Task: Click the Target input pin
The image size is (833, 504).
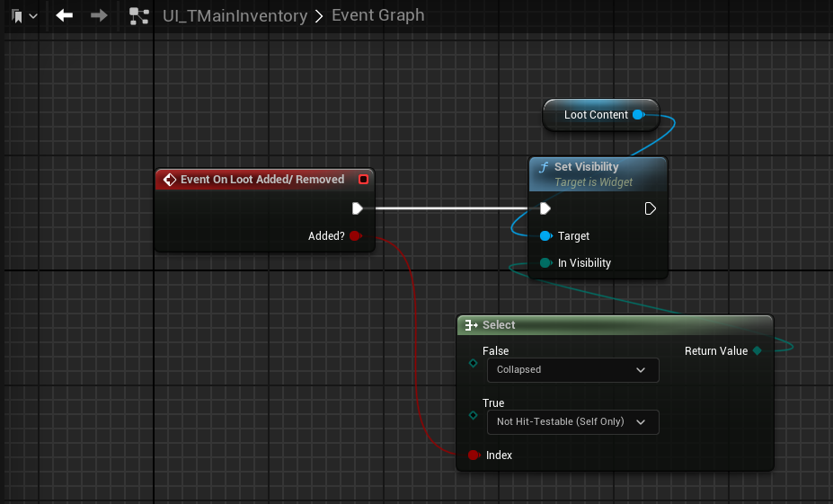Action: click(546, 235)
